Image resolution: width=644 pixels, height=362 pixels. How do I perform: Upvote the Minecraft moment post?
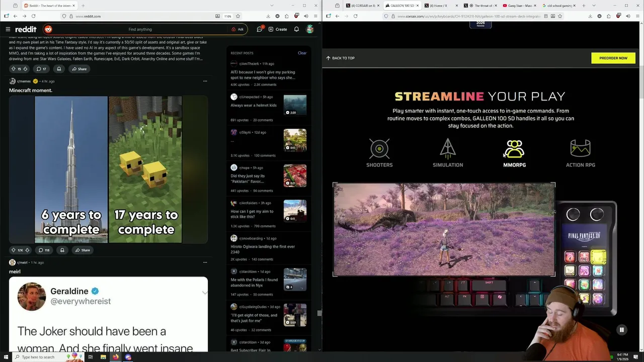(x=14, y=250)
